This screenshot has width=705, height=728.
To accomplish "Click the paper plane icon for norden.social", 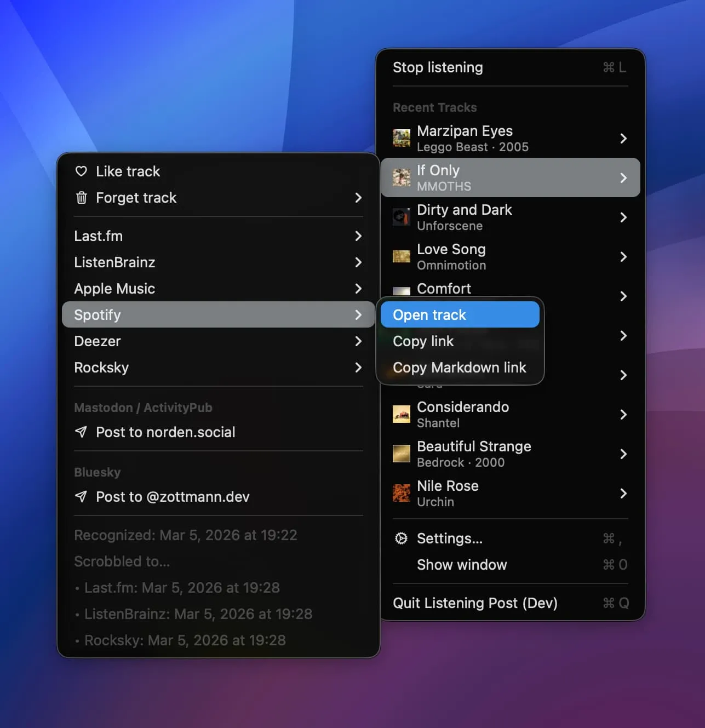I will click(x=81, y=432).
